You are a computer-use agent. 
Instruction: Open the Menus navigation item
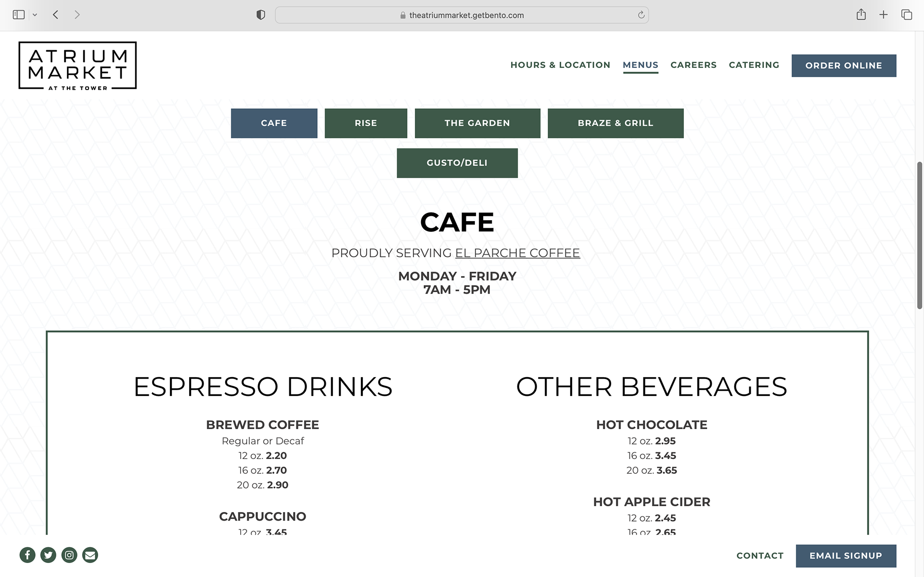click(641, 65)
